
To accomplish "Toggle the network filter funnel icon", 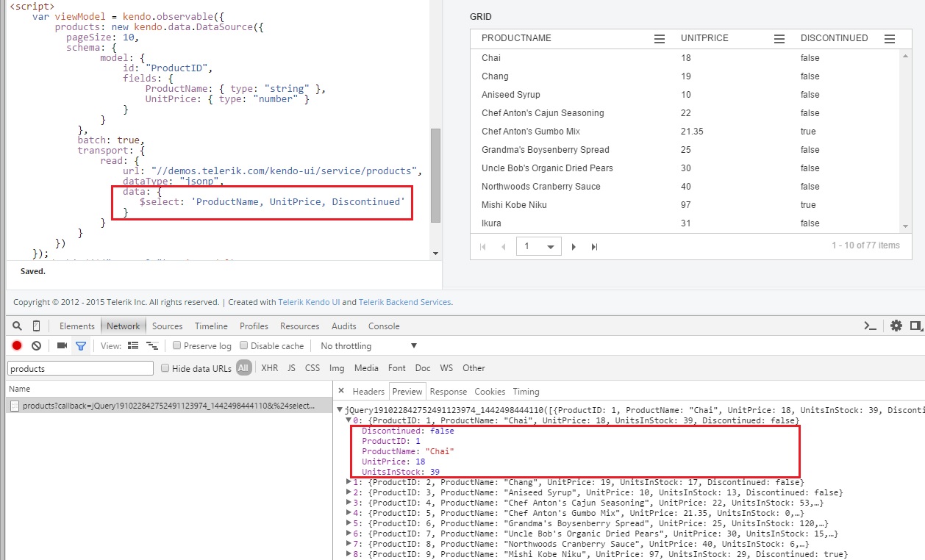I will pos(81,345).
